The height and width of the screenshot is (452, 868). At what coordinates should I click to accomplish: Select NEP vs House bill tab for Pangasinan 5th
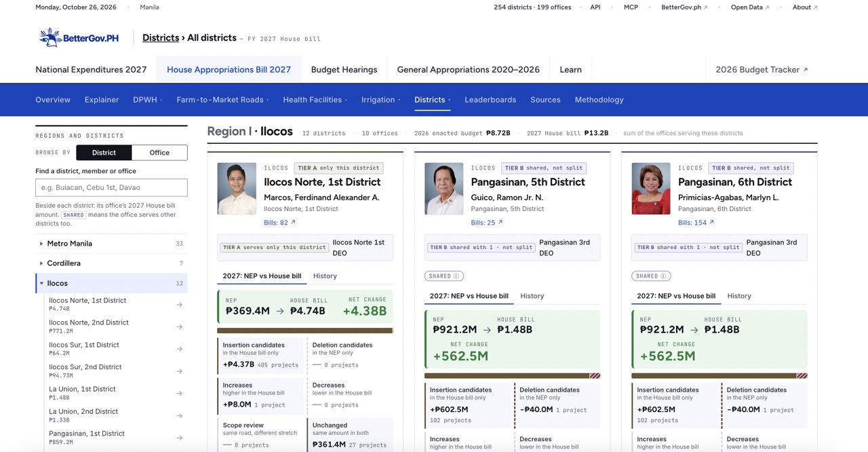point(469,296)
